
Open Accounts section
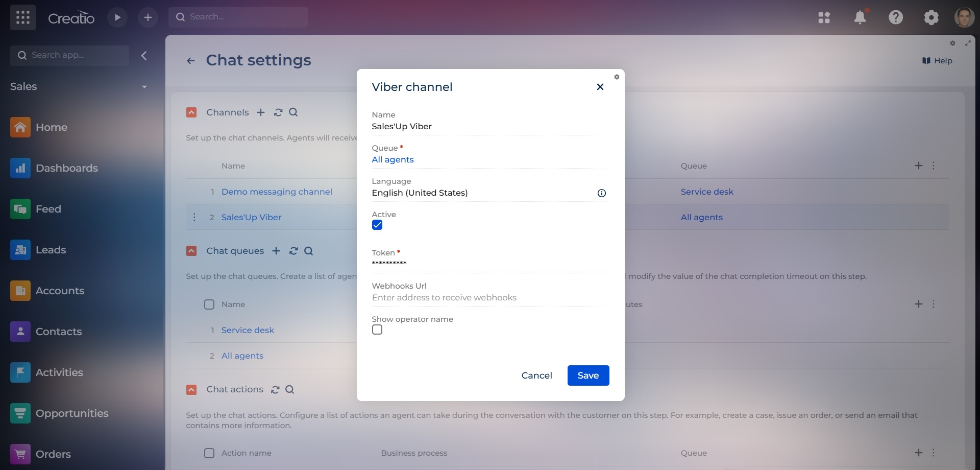click(x=47, y=291)
